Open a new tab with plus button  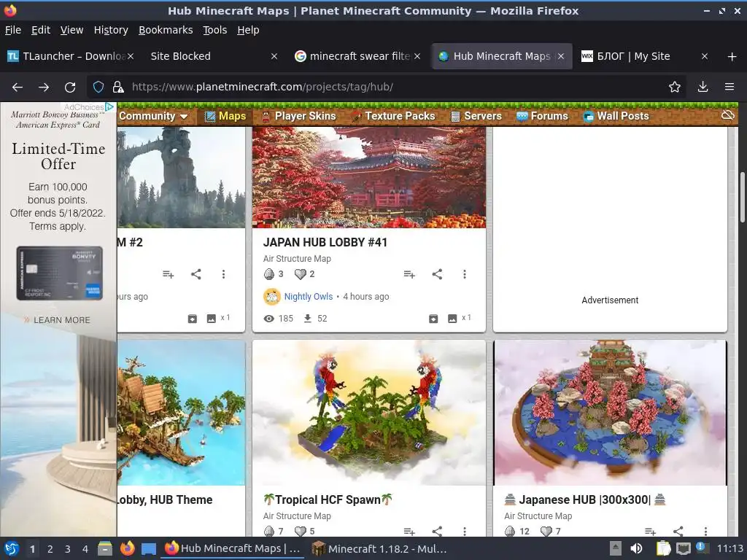(732, 57)
